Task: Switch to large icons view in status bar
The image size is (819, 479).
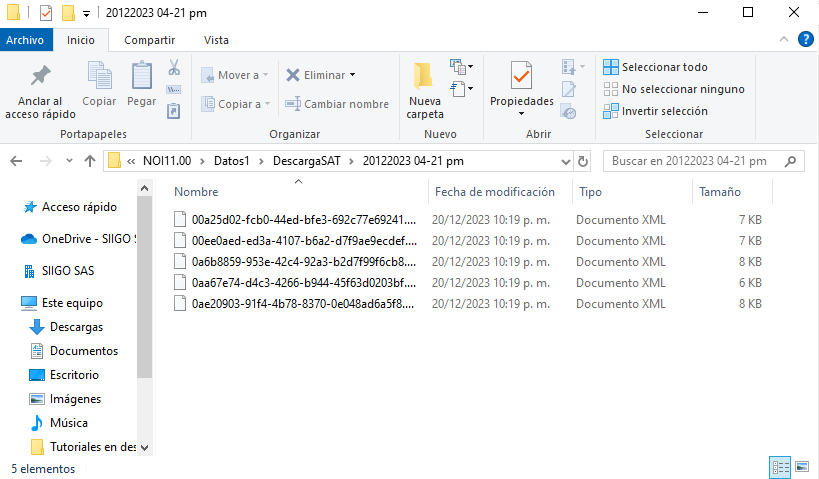Action: pyautogui.click(x=801, y=467)
